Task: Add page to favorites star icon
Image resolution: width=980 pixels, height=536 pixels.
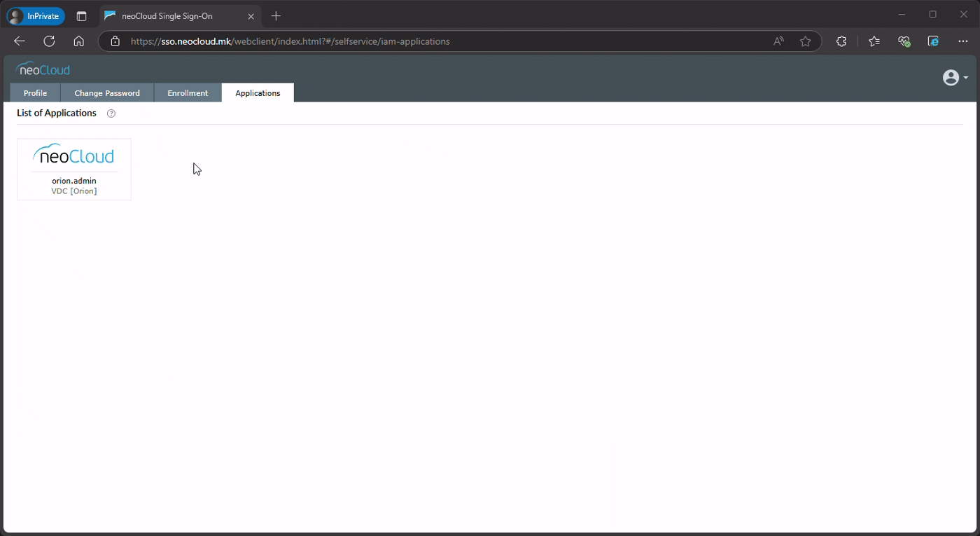Action: click(805, 41)
